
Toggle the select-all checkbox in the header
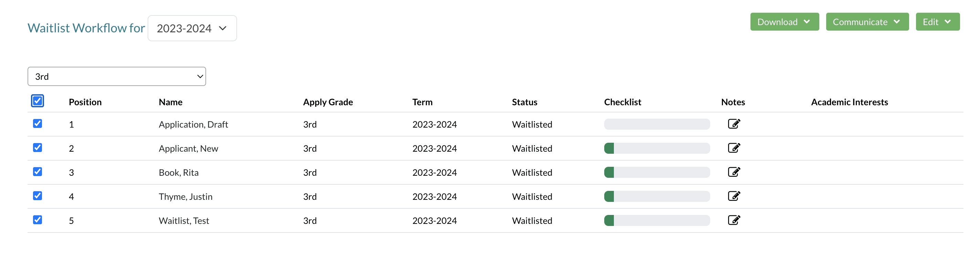tap(37, 101)
